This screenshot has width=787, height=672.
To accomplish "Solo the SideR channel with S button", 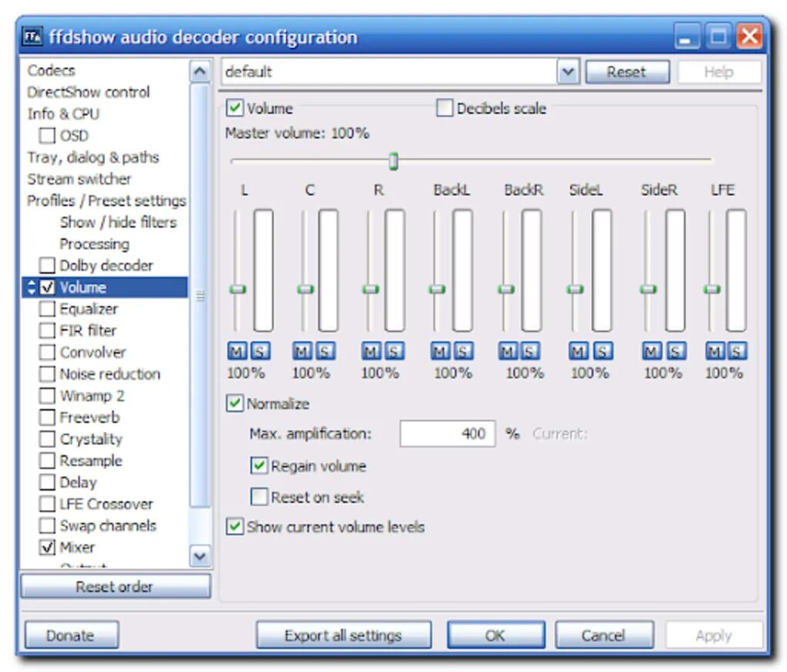I will pos(676,351).
